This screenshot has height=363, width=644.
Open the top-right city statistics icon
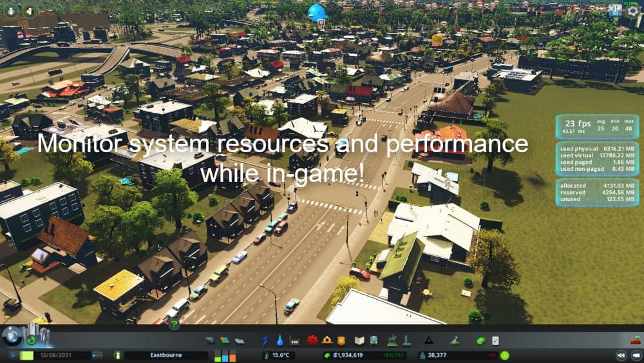tap(615, 11)
